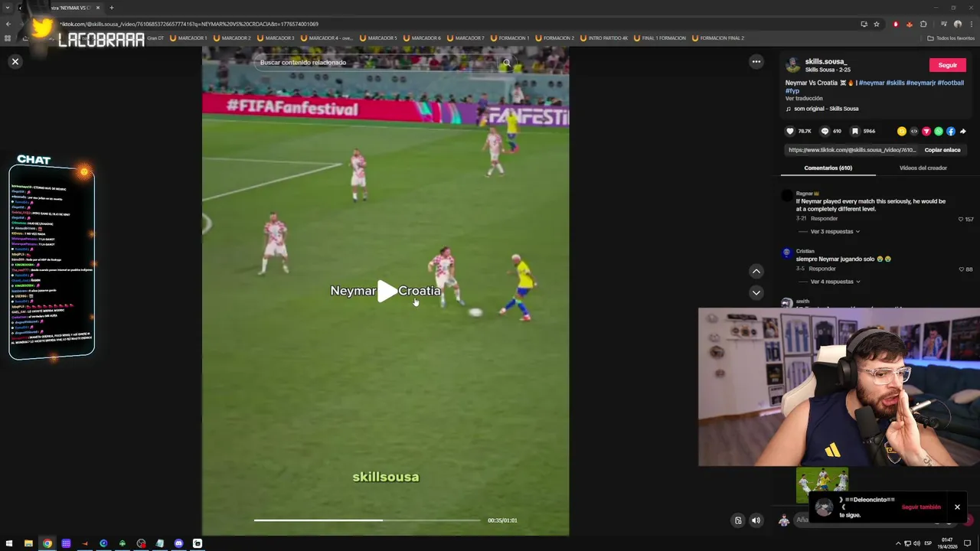Click Ver traducción under the caption

coord(804,99)
